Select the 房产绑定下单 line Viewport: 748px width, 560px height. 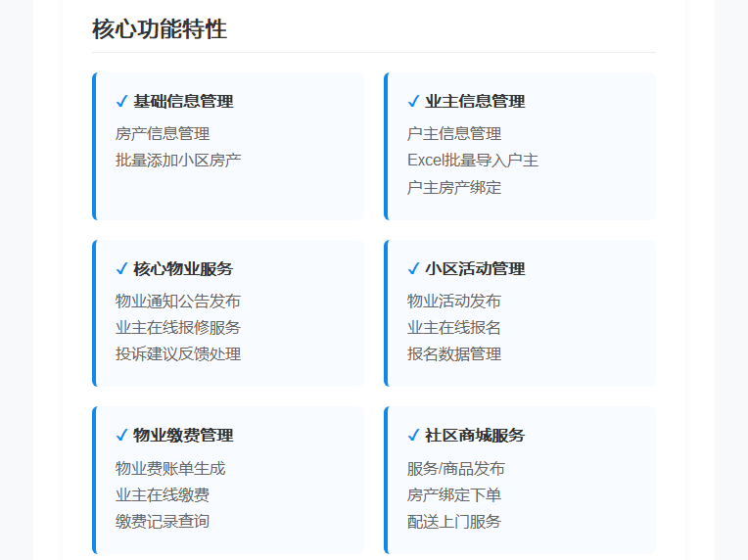[454, 495]
